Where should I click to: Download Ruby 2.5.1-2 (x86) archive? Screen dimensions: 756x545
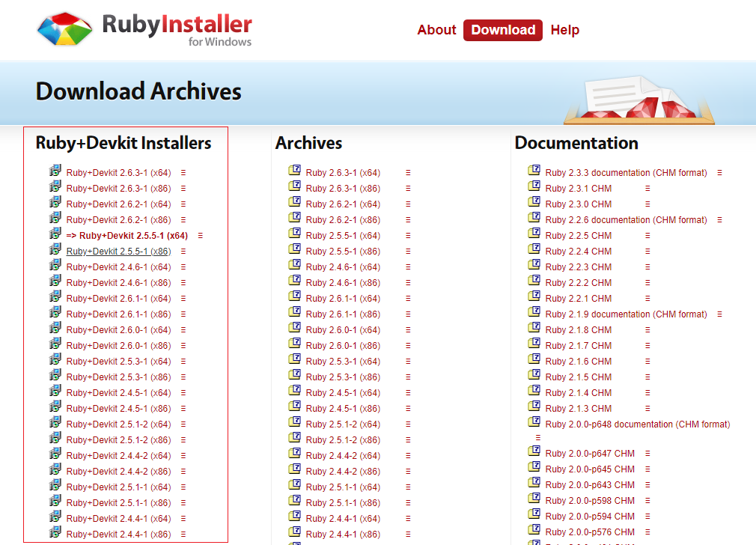343,440
